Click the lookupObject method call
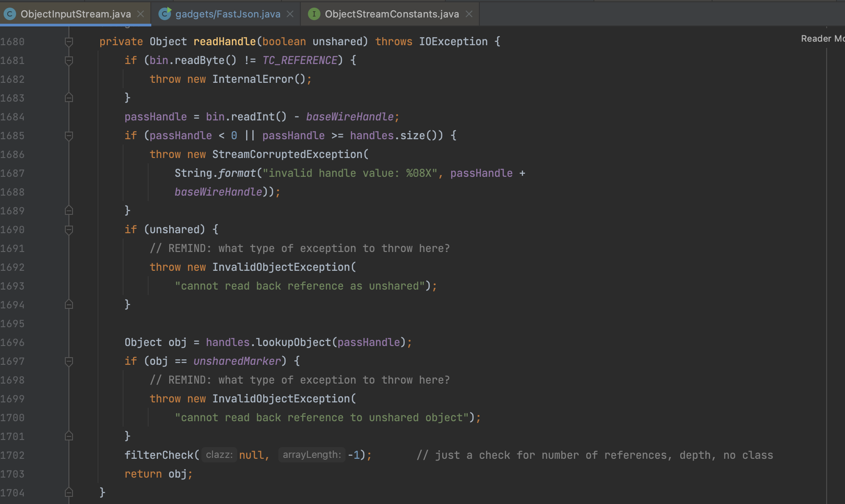Image resolution: width=845 pixels, height=504 pixels. click(x=294, y=342)
